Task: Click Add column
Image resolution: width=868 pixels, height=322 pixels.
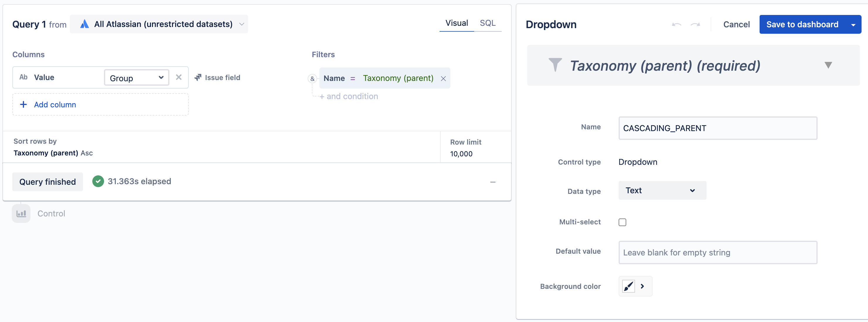Action: click(x=55, y=105)
